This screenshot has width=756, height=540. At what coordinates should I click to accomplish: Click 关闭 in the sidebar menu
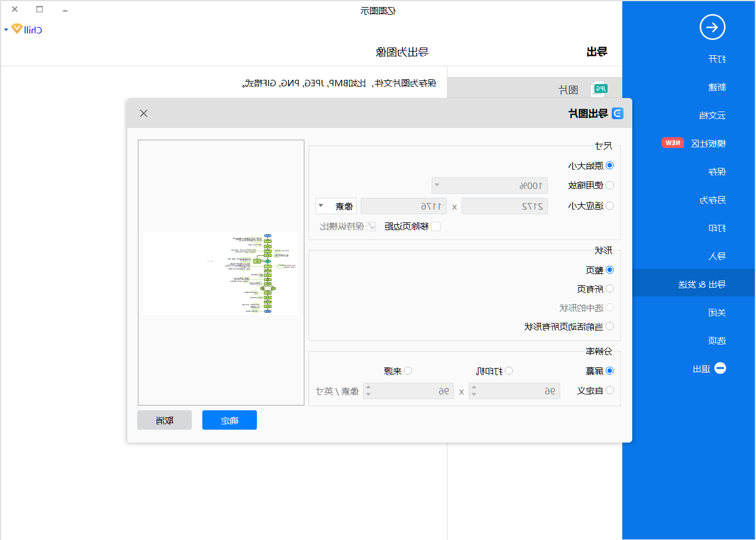pyautogui.click(x=717, y=313)
